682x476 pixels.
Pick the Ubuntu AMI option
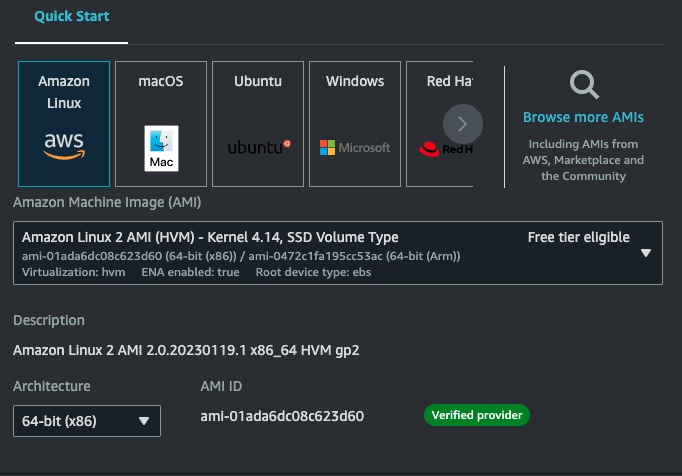coord(258,81)
